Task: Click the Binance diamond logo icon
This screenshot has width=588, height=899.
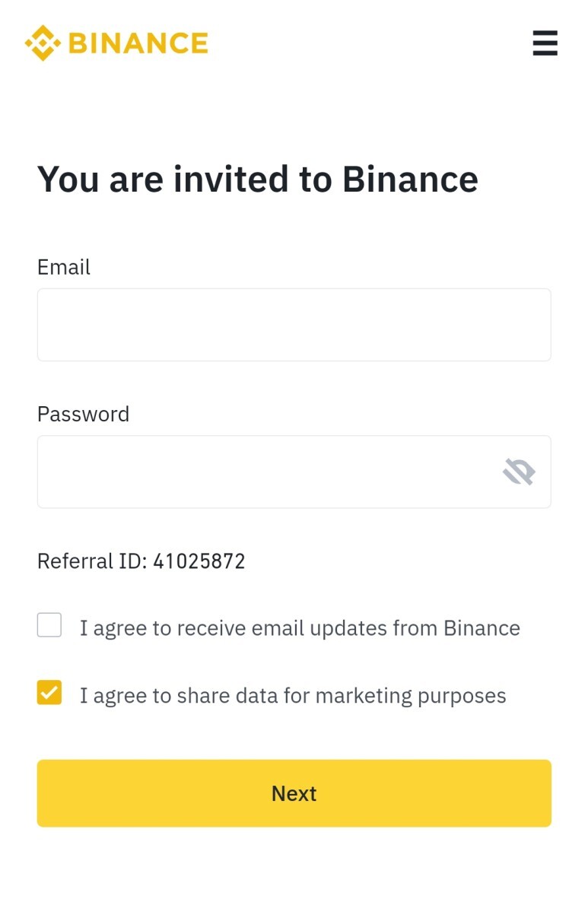Action: (x=43, y=43)
